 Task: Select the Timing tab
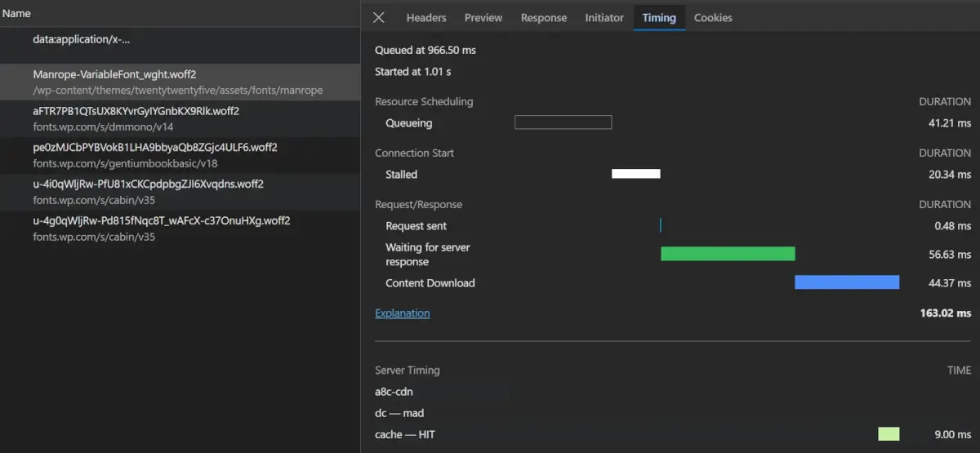coord(659,18)
